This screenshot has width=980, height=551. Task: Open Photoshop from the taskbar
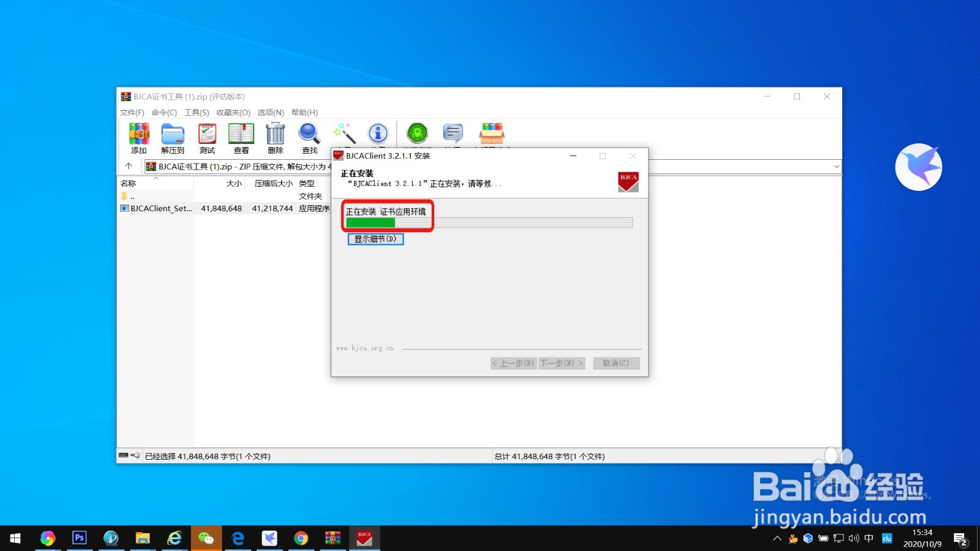[x=79, y=538]
